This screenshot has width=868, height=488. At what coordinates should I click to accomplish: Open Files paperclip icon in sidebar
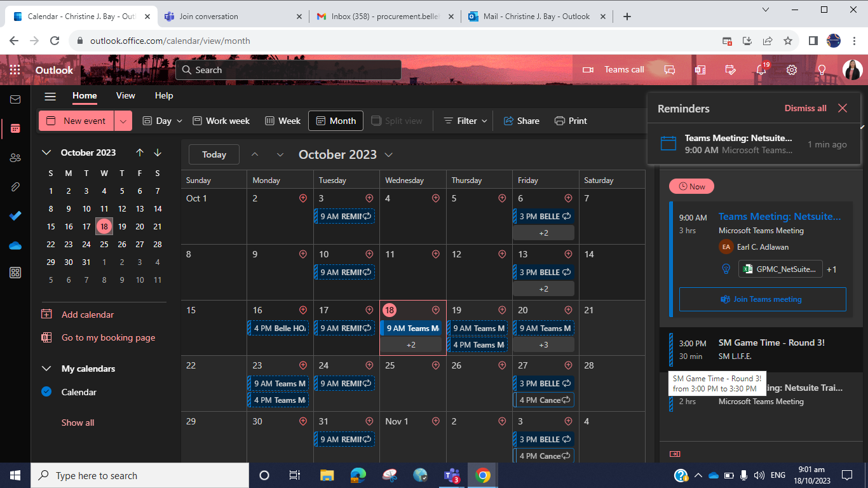point(15,187)
